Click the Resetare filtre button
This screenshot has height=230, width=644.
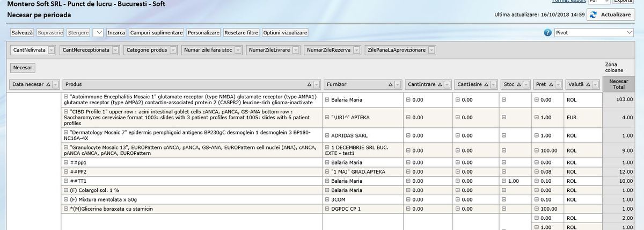241,33
